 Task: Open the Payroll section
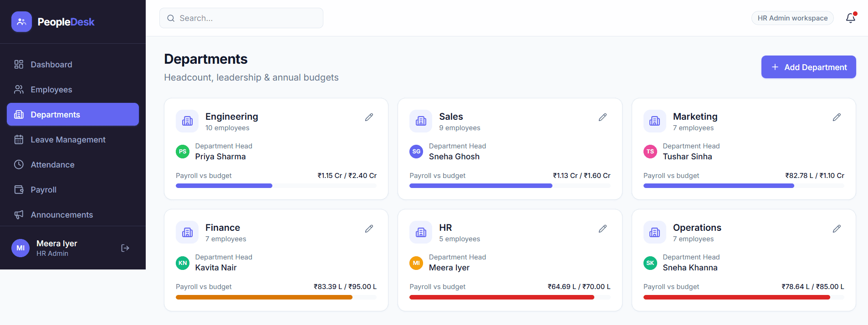(x=73, y=190)
